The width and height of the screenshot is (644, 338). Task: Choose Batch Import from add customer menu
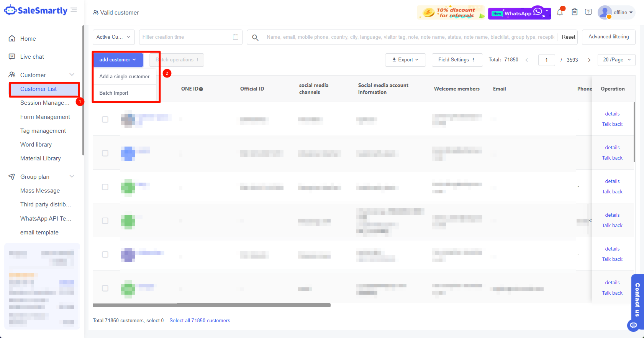pos(114,93)
